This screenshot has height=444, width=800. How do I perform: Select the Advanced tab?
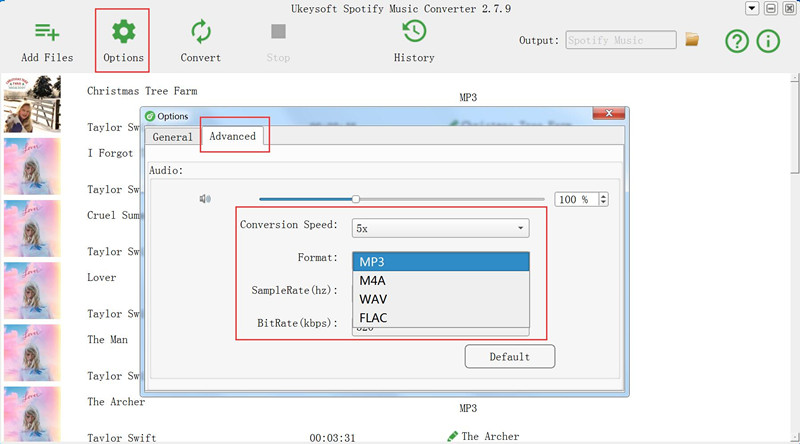pos(232,136)
